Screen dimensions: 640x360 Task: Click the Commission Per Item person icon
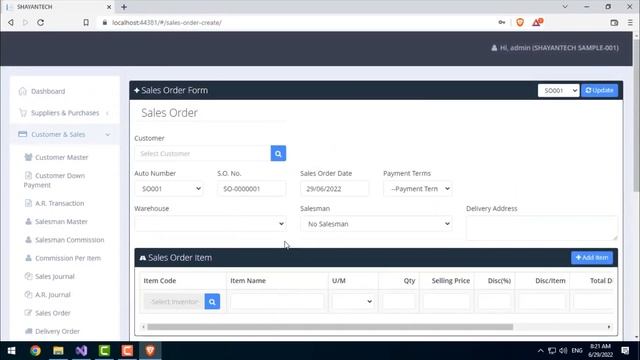(28, 258)
